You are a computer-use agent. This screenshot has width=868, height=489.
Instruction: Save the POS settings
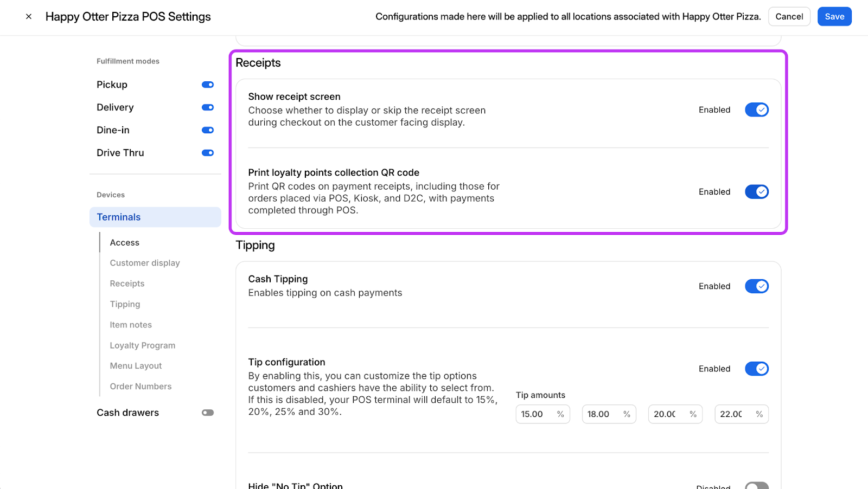(x=834, y=17)
